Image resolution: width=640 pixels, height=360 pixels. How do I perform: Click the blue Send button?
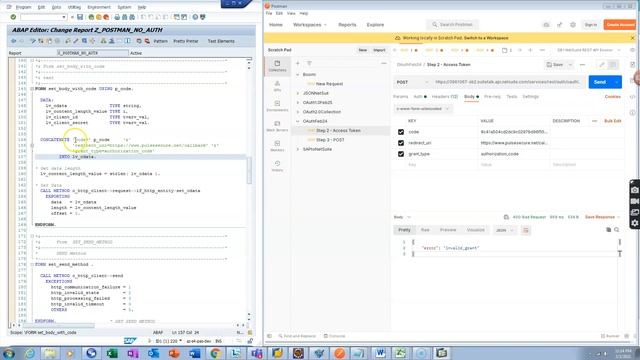600,82
